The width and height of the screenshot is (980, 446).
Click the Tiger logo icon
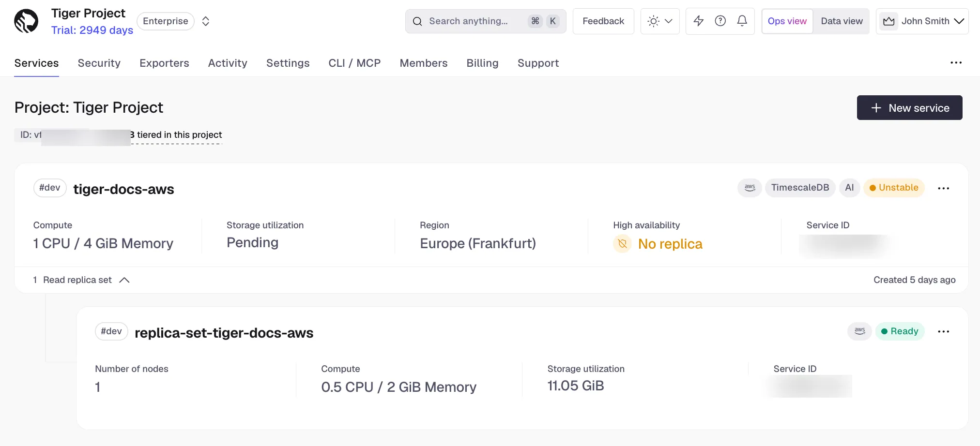coord(26,21)
